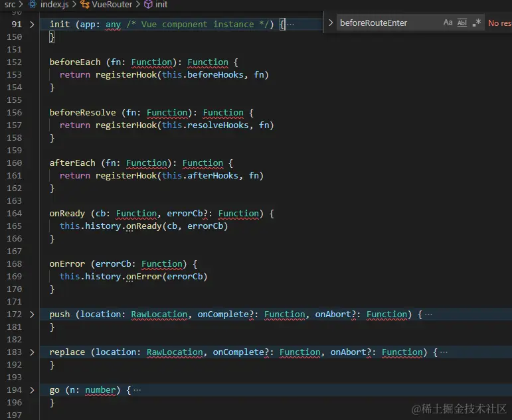The image size is (512, 420).
Task: Click this.beforeHooks on line 153
Action: (203, 75)
